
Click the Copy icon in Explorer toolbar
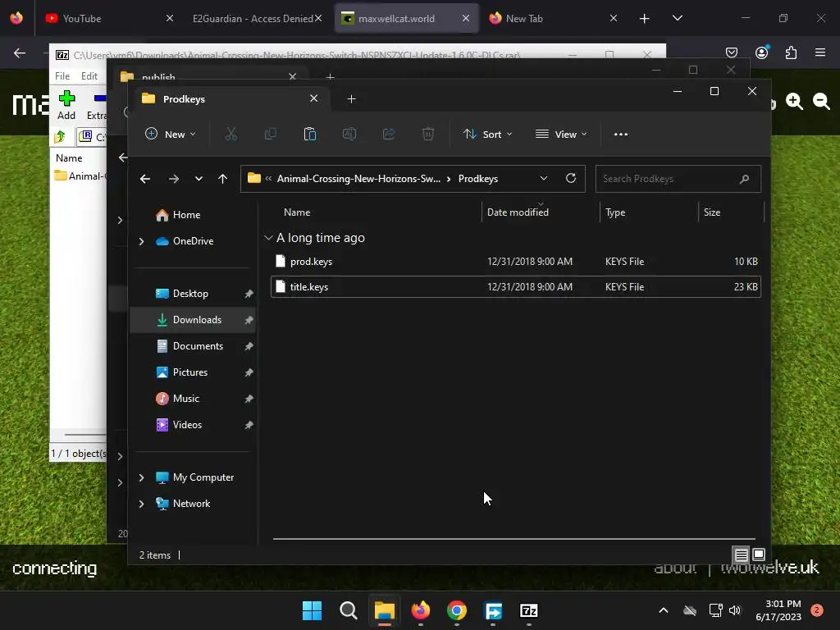pos(271,134)
